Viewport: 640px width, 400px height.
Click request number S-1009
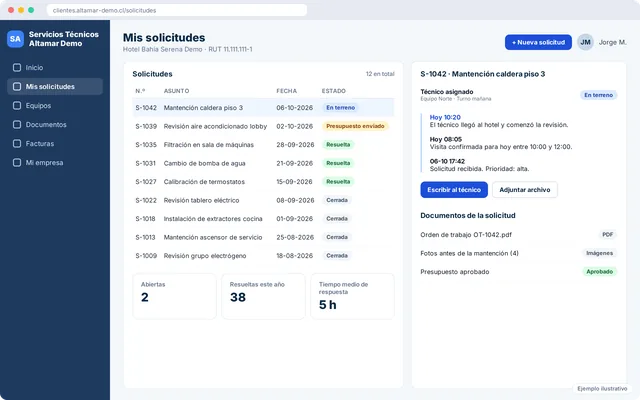pyautogui.click(x=146, y=256)
